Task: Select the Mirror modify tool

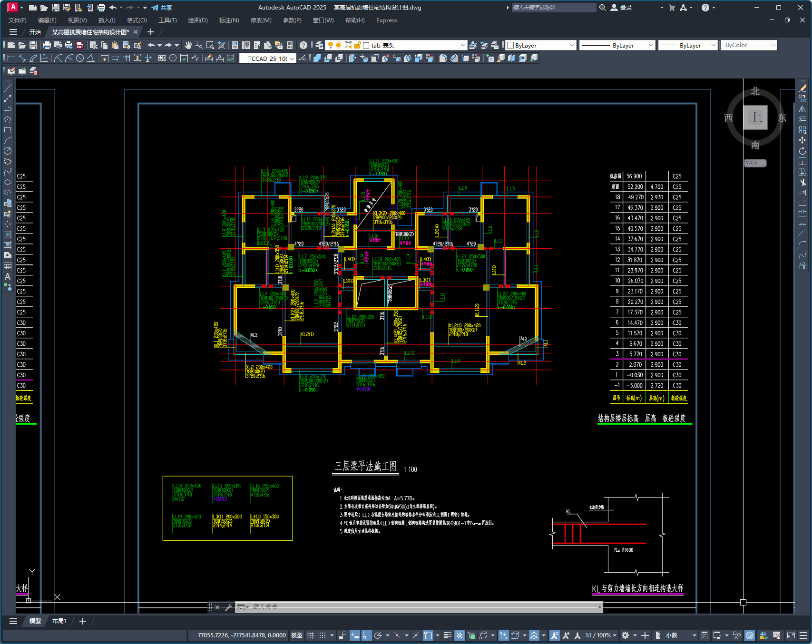Action: tap(802, 109)
